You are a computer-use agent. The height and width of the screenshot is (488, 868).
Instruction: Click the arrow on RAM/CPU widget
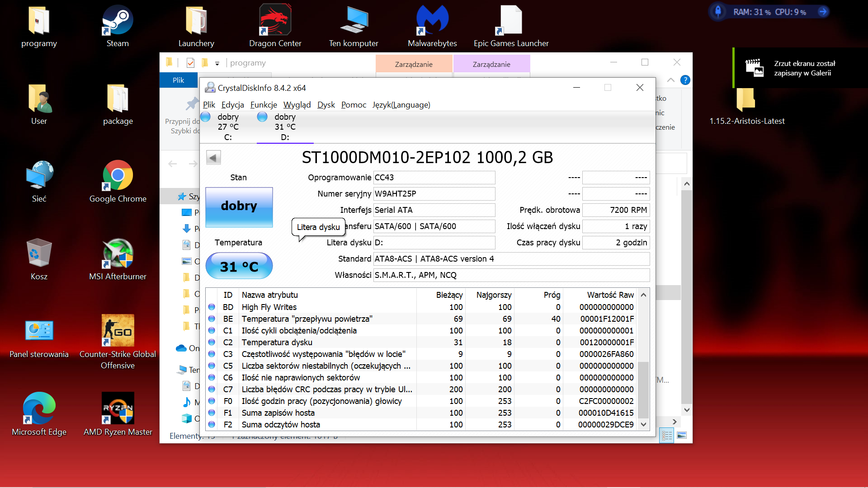[x=823, y=12]
